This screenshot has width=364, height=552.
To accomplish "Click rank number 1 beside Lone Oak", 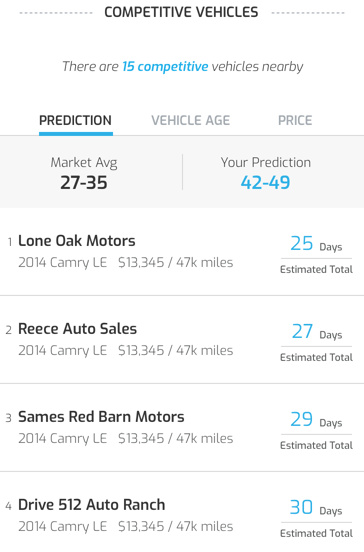I will tap(10, 242).
